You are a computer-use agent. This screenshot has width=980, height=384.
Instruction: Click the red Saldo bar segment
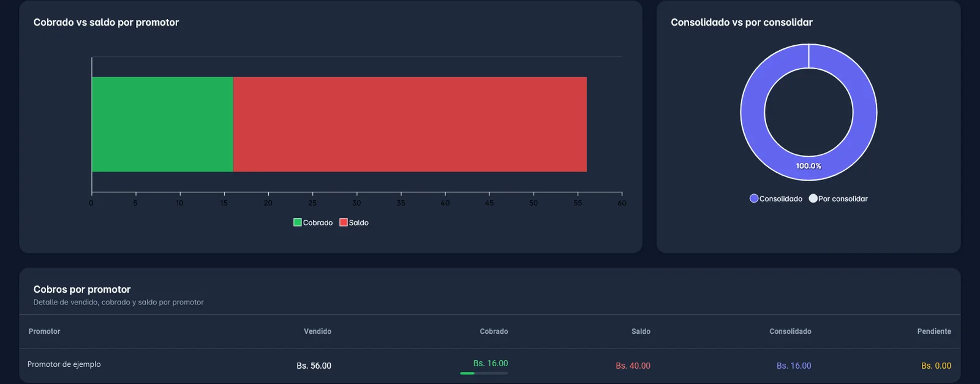[x=410, y=124]
